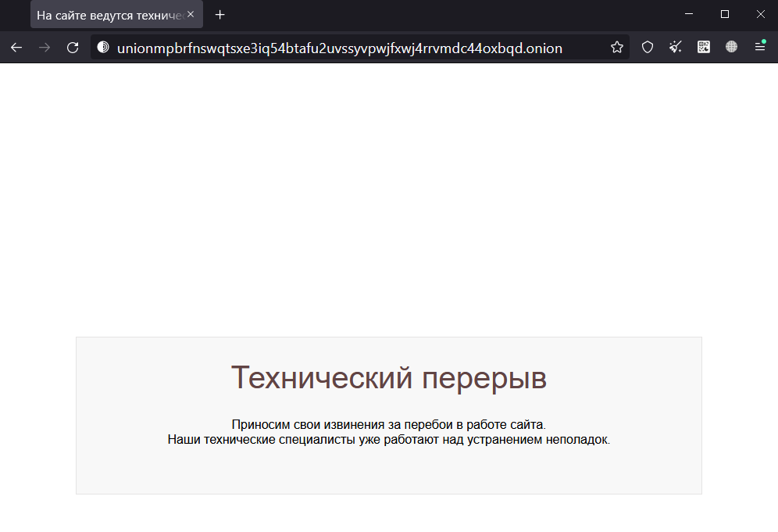Close the 'На сайте ведутся' tab

[191, 14]
